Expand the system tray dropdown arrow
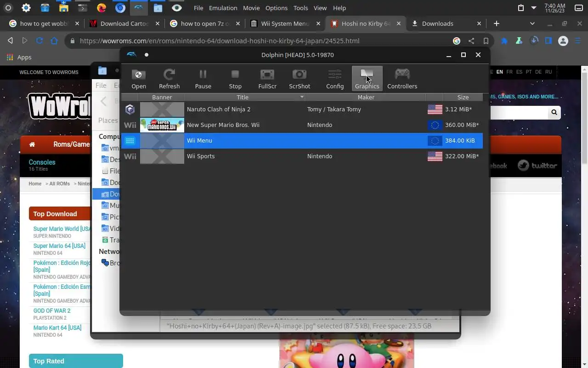Viewport: 588px width, 368px height. [x=534, y=8]
